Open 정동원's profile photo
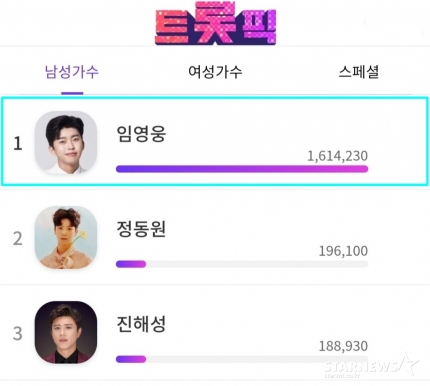 [x=66, y=238]
